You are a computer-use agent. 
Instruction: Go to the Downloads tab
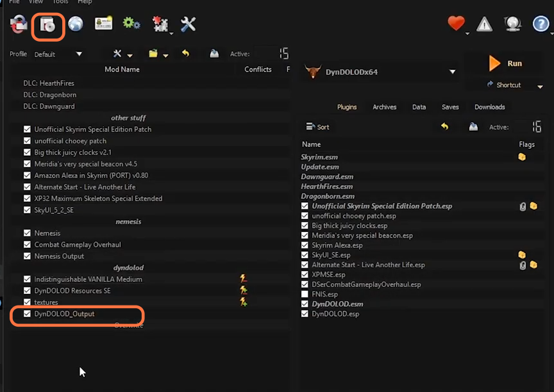[490, 107]
